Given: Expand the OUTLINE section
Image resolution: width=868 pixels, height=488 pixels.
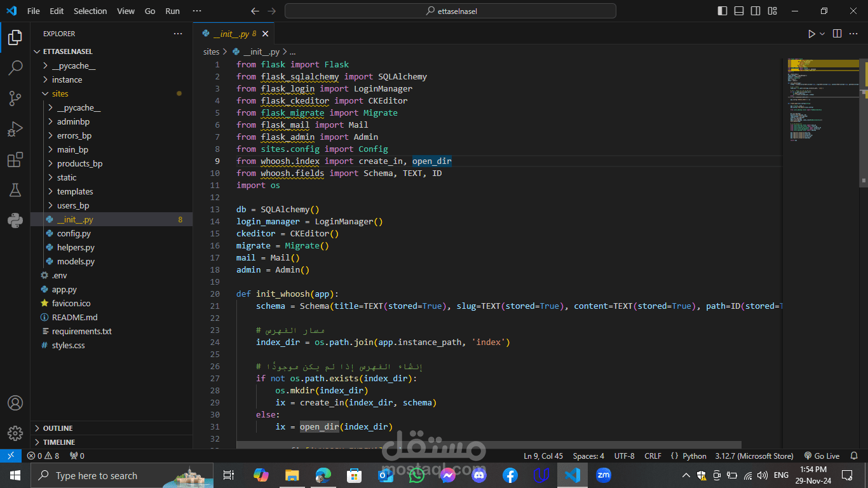Looking at the screenshot, I should (58, 428).
